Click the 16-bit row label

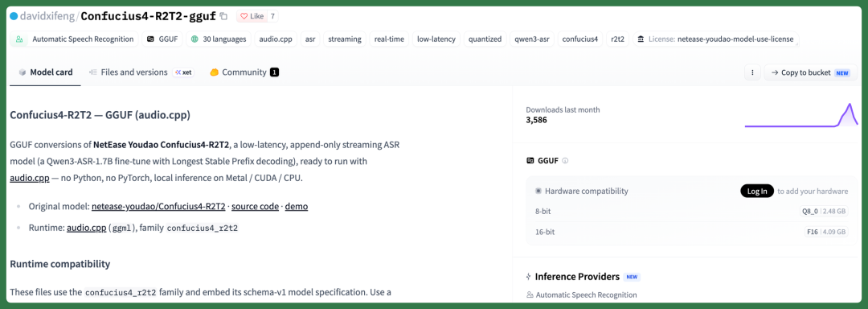tap(545, 232)
